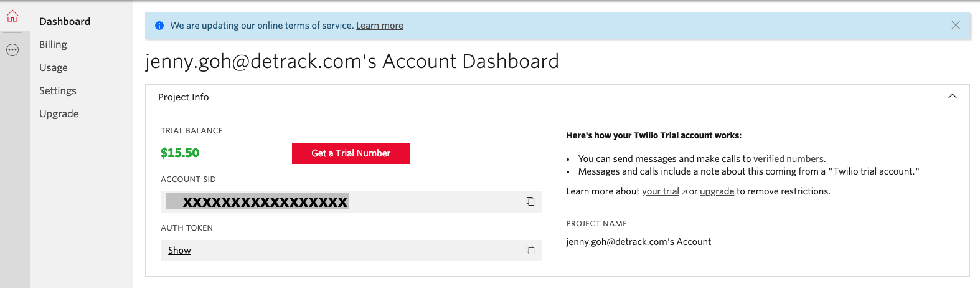Click the info icon in banner
This screenshot has height=288, width=980.
pos(159,26)
